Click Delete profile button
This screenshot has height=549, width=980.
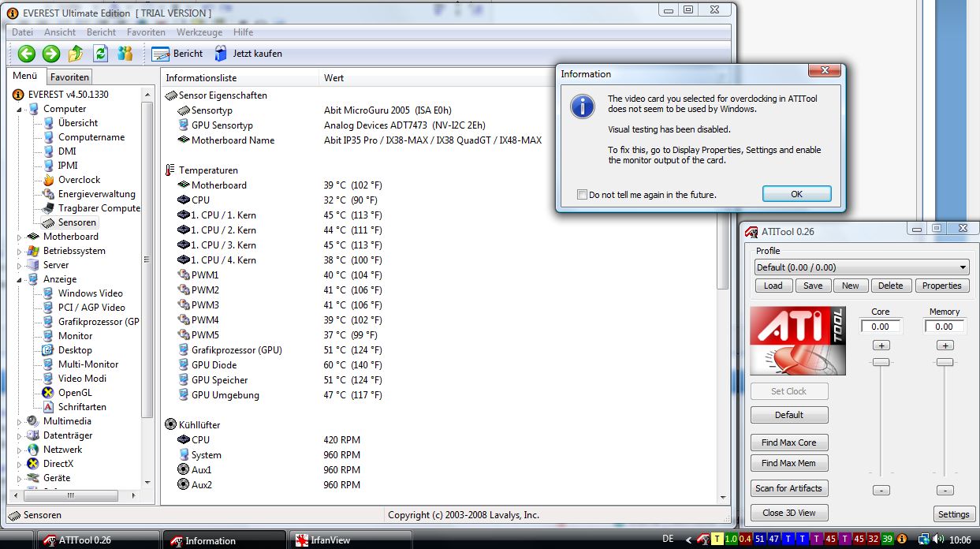point(891,286)
